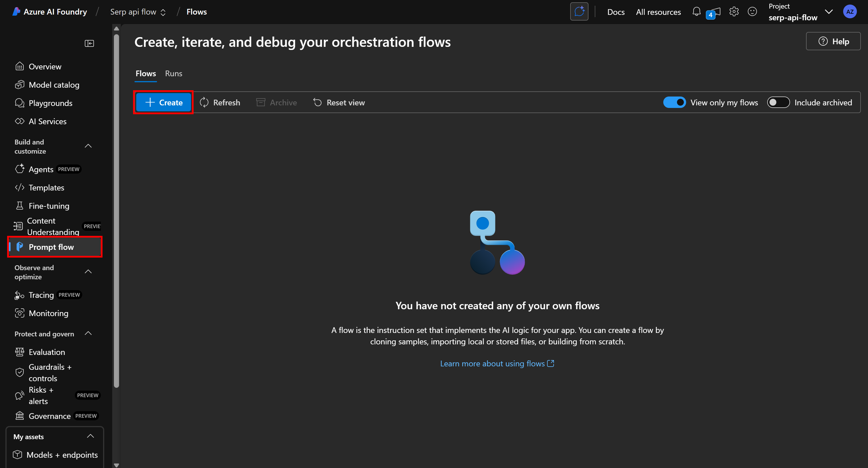Open the Playgrounds section
This screenshot has width=868, height=468.
[x=50, y=103]
